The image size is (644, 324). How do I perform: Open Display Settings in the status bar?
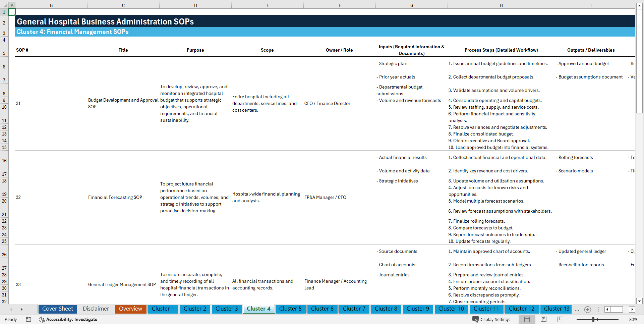point(492,319)
